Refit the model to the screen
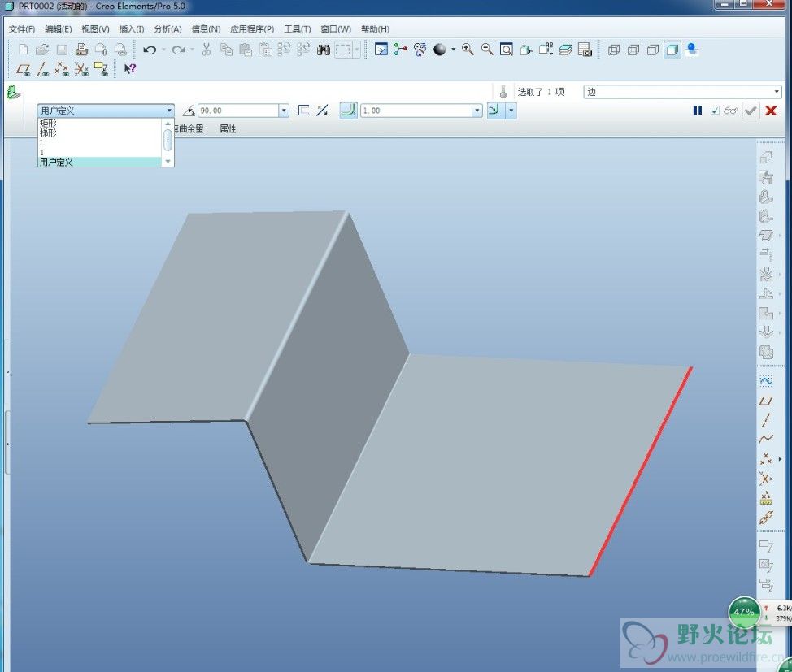The height and width of the screenshot is (672, 792). tap(506, 50)
